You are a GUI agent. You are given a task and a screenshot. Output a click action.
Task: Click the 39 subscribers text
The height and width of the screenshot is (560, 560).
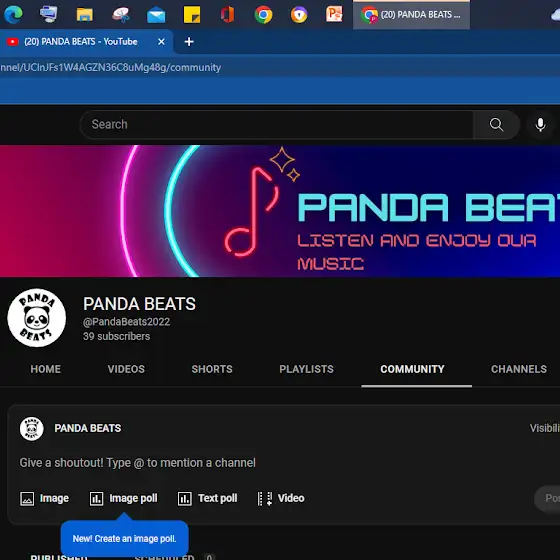tap(116, 336)
